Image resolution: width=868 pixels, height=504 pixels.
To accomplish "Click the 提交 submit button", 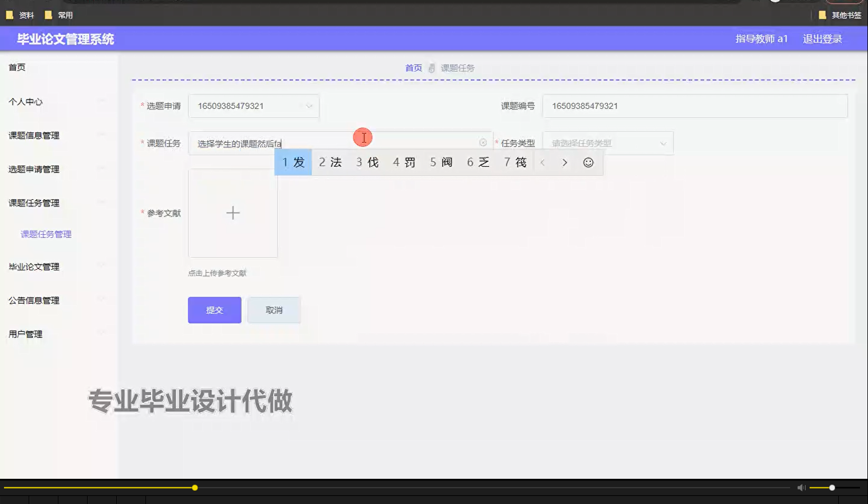I will (214, 310).
